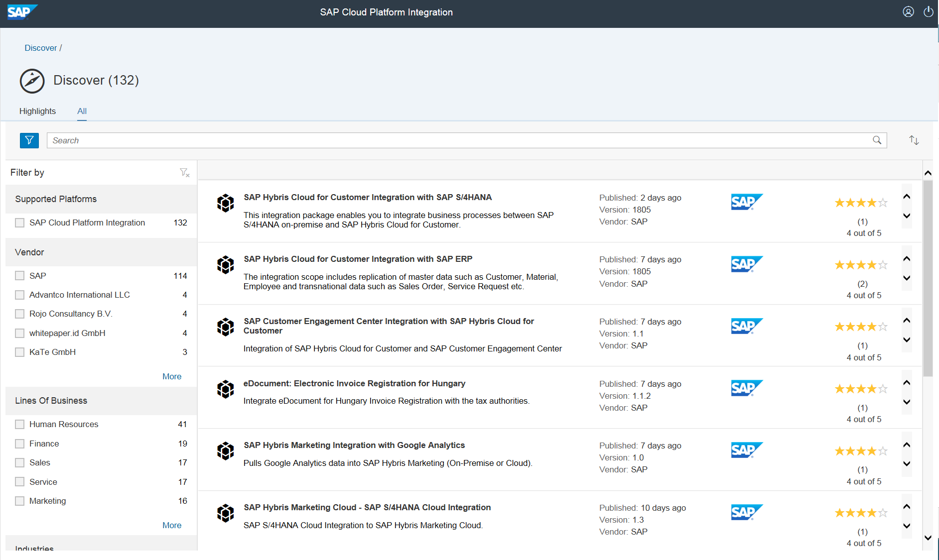
Task: Switch to the Highlights tab
Action: point(37,111)
